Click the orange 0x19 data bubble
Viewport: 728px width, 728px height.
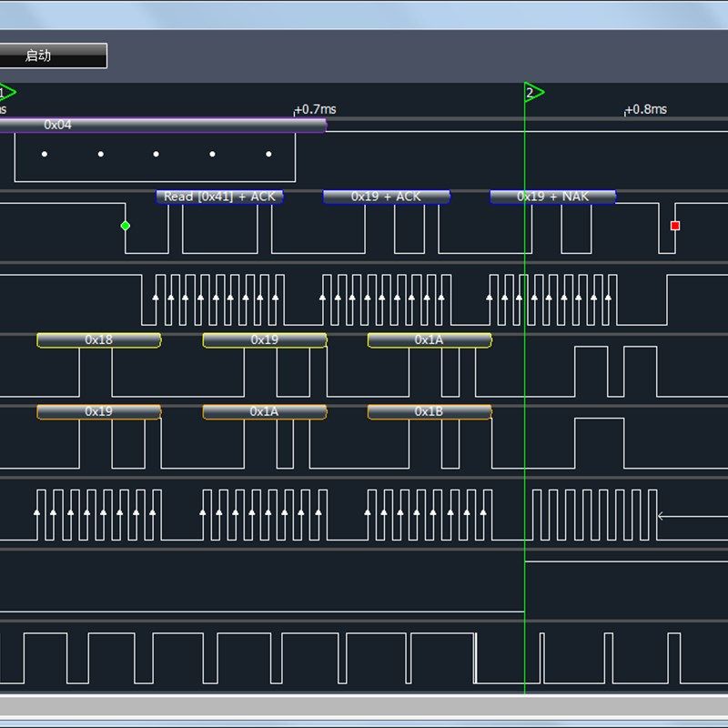(x=99, y=411)
